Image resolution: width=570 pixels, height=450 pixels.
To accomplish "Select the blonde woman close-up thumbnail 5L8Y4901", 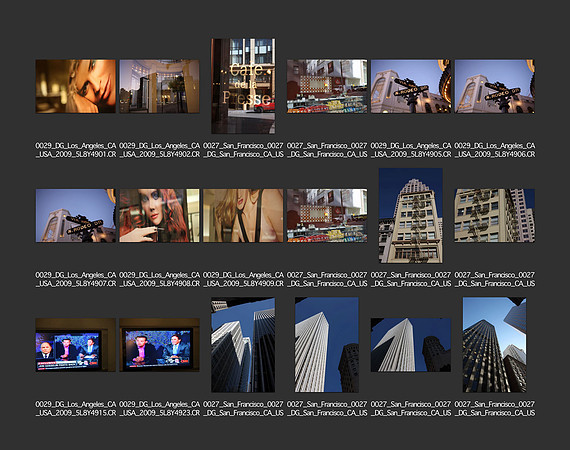I will [x=76, y=86].
